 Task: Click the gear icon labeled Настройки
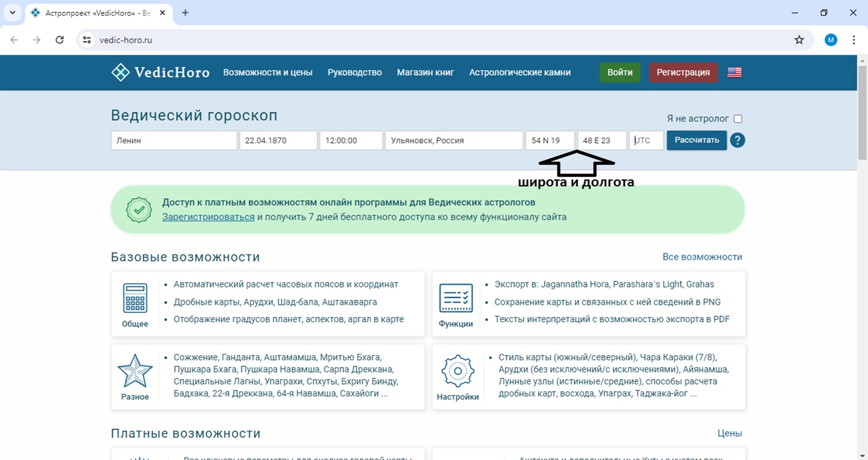coord(457,371)
